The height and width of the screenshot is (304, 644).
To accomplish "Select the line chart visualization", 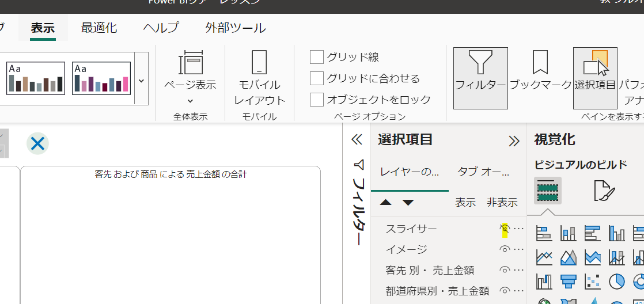I will pyautogui.click(x=544, y=257).
